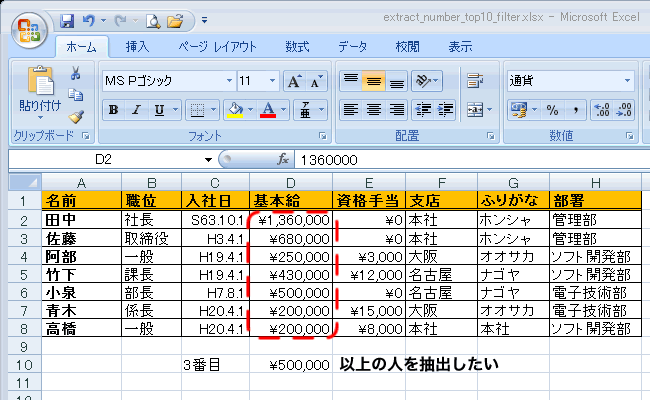Toggle middle vertical alignment

pyautogui.click(x=374, y=80)
